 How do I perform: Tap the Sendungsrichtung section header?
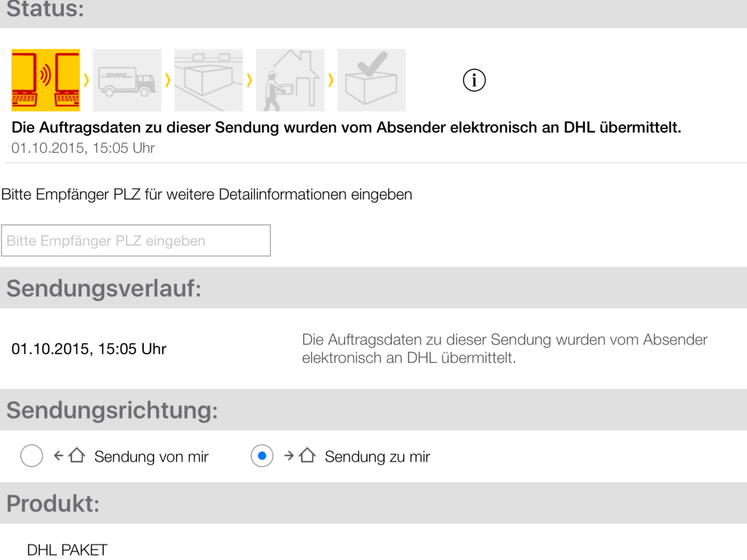(112, 410)
